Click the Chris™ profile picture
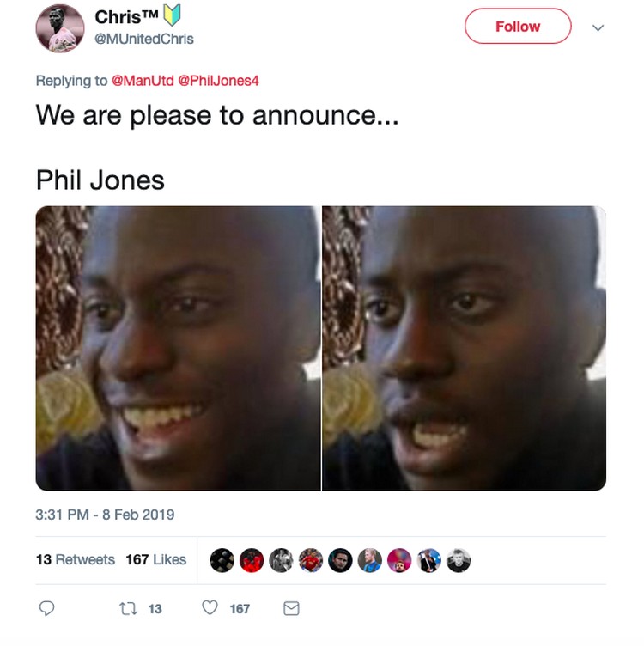The image size is (644, 646). click(x=60, y=28)
